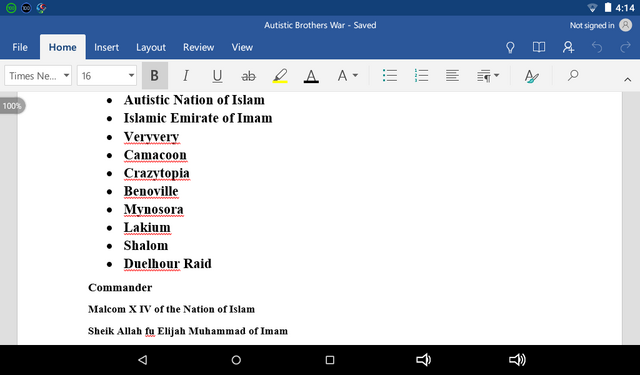Toggle underline formatting
The height and width of the screenshot is (375, 640).
click(217, 75)
